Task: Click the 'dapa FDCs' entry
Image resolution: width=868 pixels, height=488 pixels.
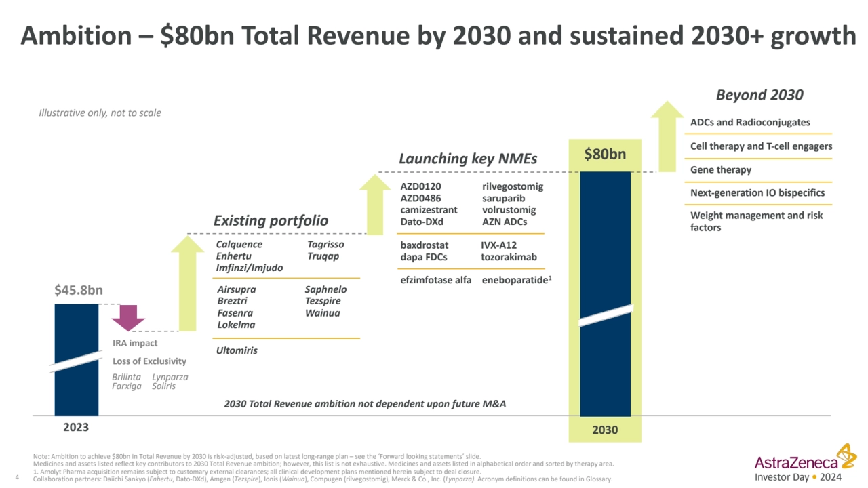Action: (x=424, y=257)
